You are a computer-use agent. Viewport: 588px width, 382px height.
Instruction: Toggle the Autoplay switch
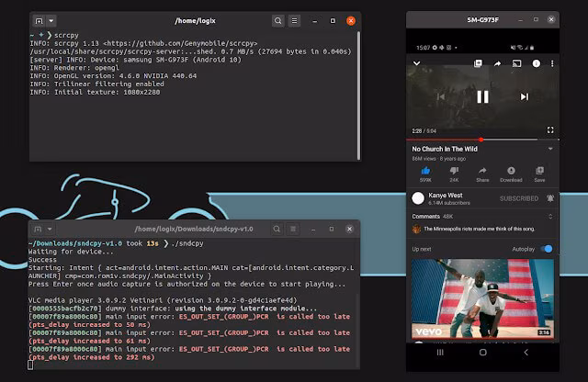click(547, 249)
